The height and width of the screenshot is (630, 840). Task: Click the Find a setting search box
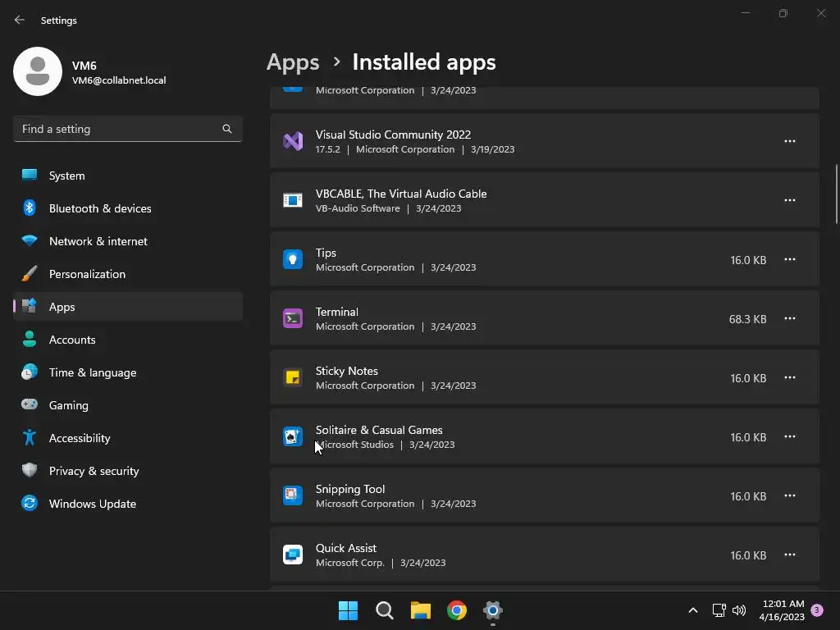(119, 129)
